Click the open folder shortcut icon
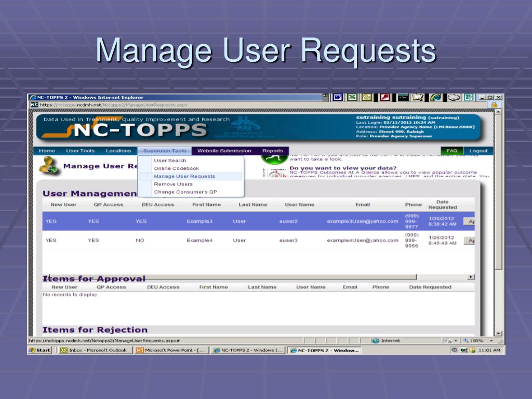This screenshot has height=399, width=532. click(x=418, y=97)
